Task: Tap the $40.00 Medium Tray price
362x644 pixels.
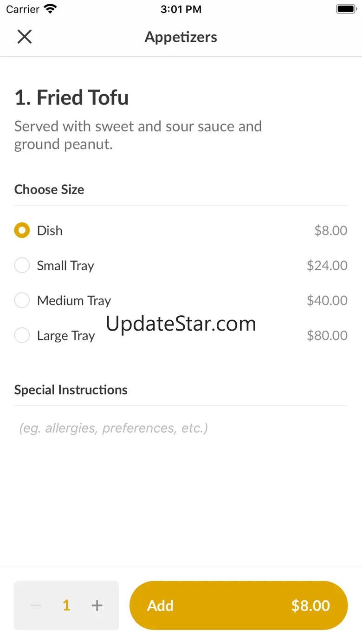Action: [327, 300]
